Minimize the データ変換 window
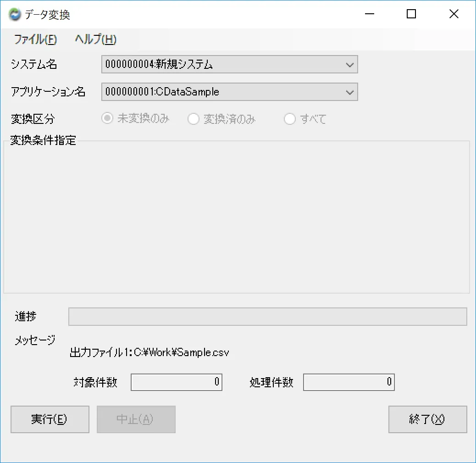This screenshot has width=476, height=463. click(369, 14)
